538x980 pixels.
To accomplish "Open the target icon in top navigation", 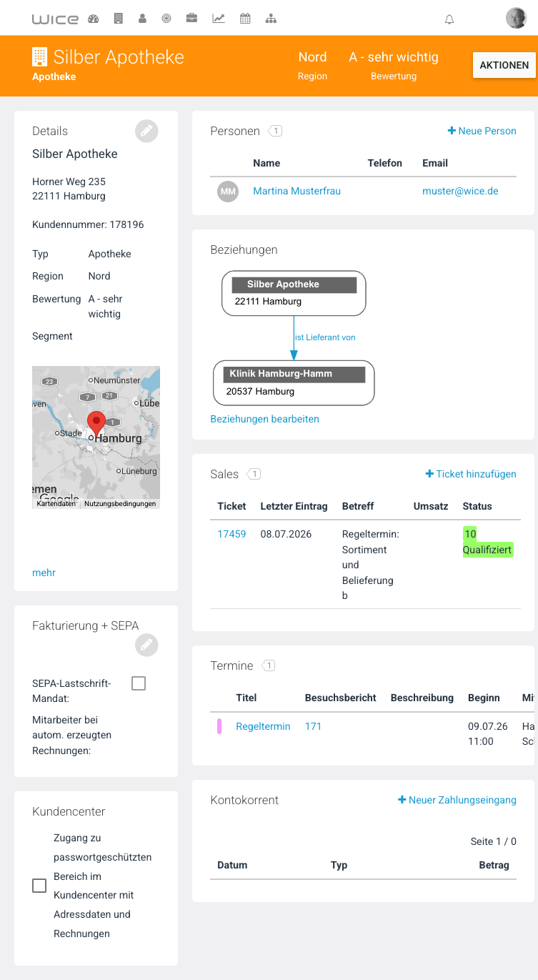I will pyautogui.click(x=166, y=19).
